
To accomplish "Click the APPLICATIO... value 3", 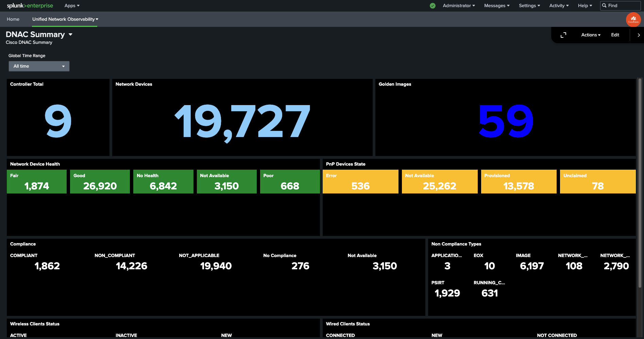I will (447, 266).
